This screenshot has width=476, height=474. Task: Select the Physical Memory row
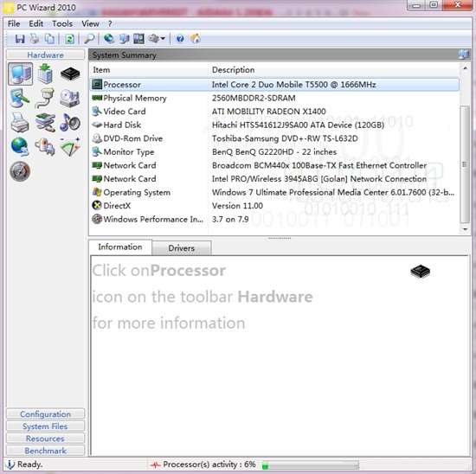tap(274, 98)
